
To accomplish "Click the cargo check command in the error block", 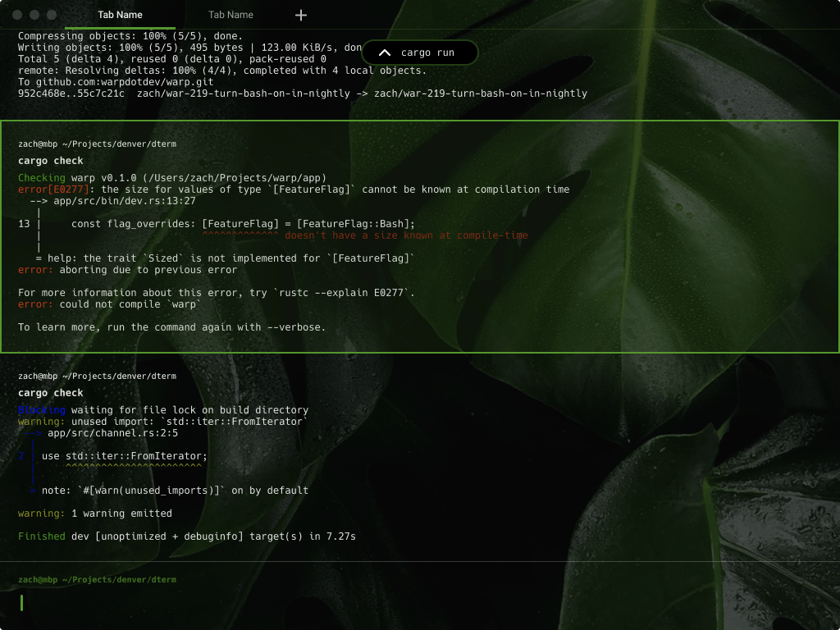I will click(x=51, y=161).
